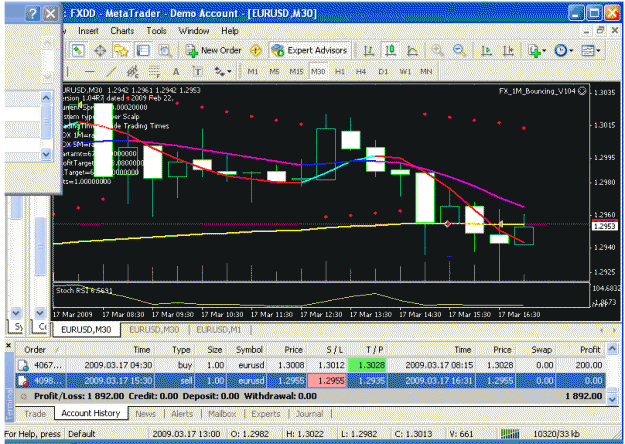625x444 pixels.
Task: Select the active EURUSD,M30 chart tab
Action: (x=86, y=330)
